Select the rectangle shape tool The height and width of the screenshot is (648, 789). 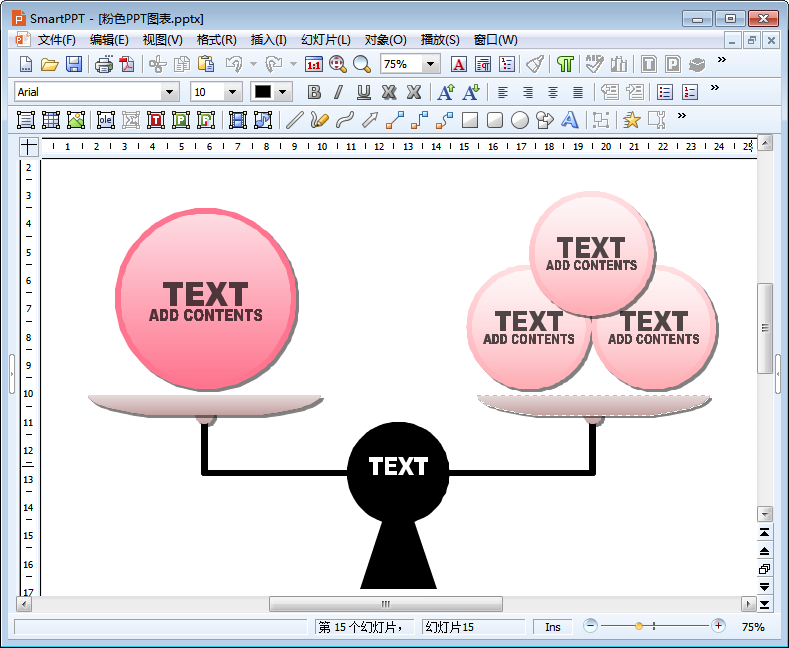469,120
